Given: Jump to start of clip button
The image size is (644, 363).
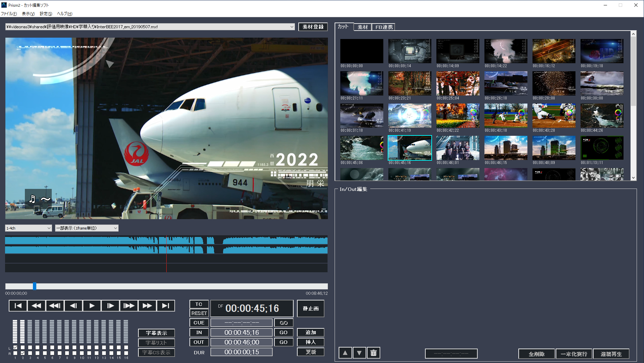Looking at the screenshot, I should pos(18,306).
